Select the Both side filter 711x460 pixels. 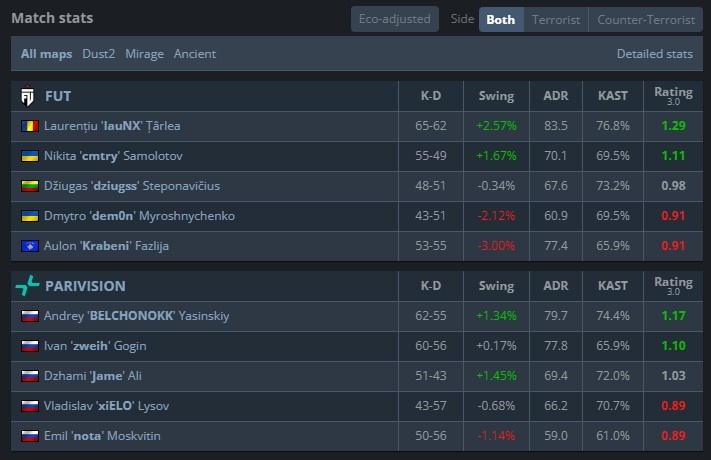501,19
